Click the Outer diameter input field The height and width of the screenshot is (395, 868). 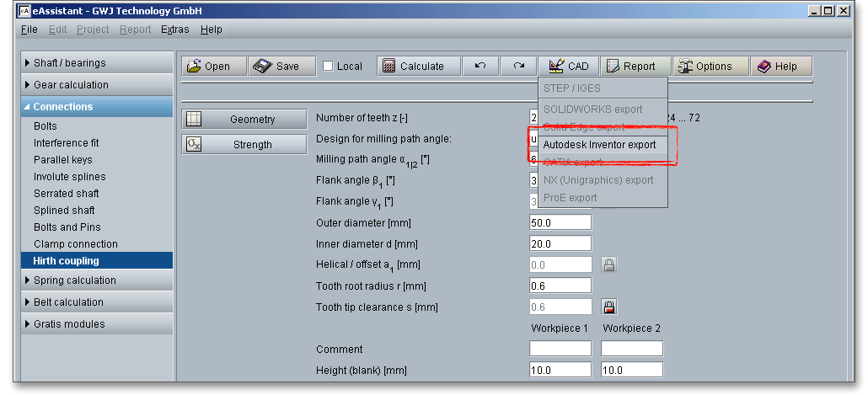[x=560, y=222]
